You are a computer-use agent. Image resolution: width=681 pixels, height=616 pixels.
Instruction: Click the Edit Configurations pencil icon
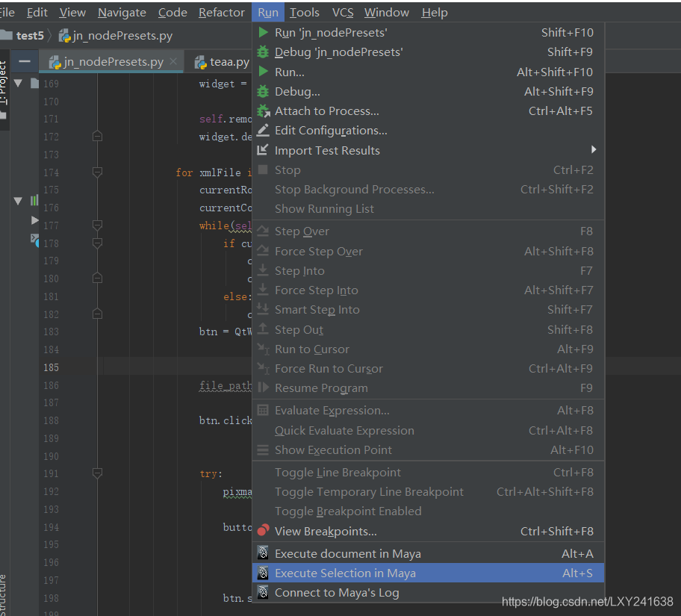263,131
